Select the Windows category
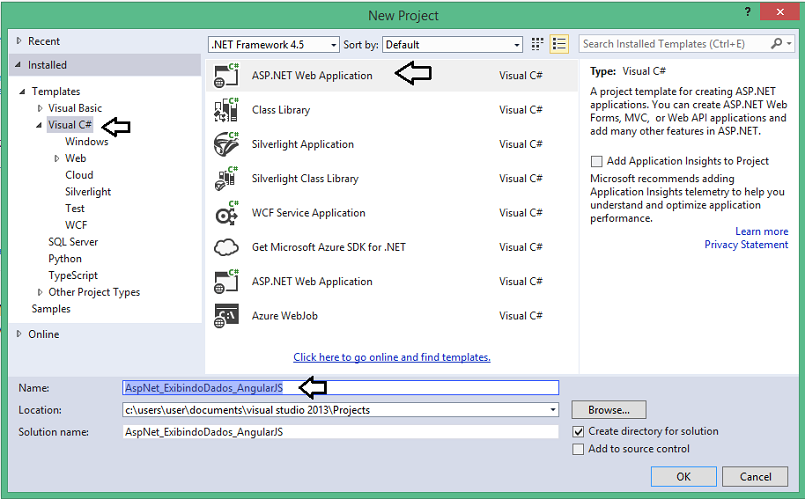This screenshot has width=805, height=499. [86, 141]
